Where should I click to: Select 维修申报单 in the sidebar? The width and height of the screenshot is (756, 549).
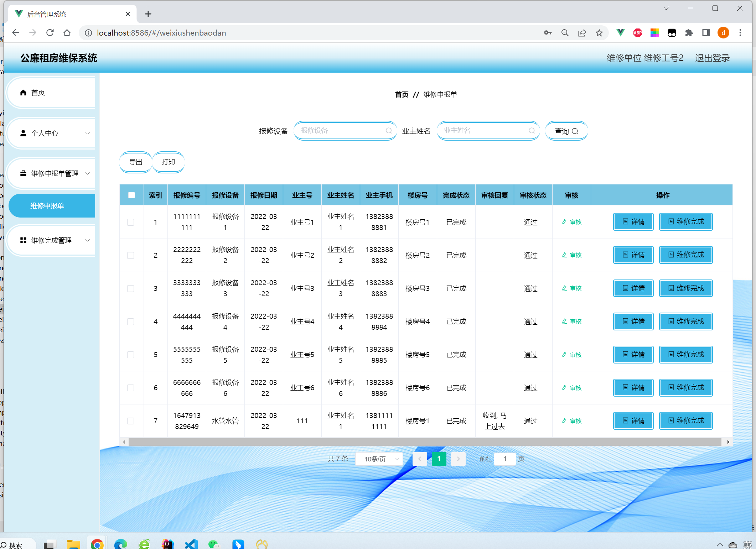[47, 206]
